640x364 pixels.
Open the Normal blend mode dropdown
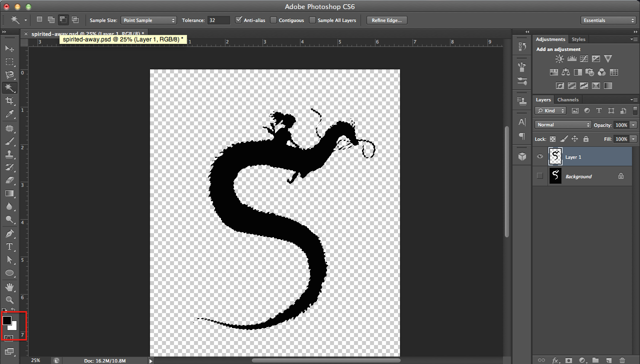coord(563,125)
